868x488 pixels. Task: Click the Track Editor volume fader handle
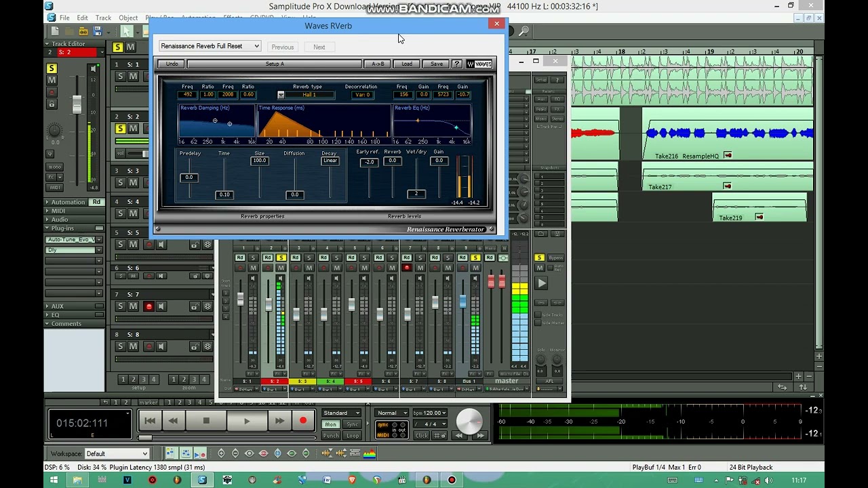click(x=77, y=104)
